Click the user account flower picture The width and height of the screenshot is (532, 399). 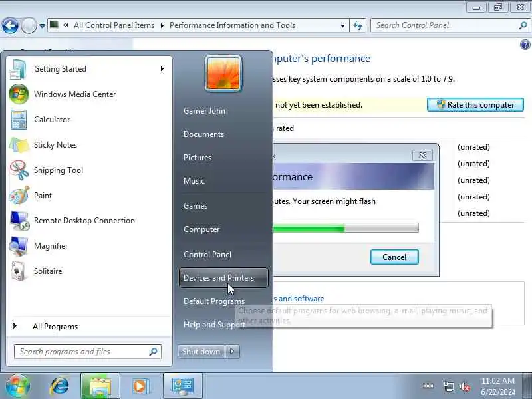(x=223, y=74)
